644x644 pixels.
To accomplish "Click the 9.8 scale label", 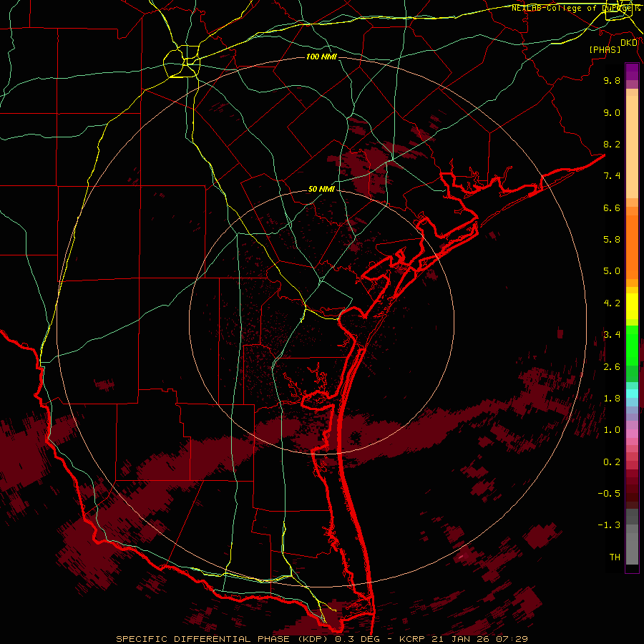I will 612,80.
